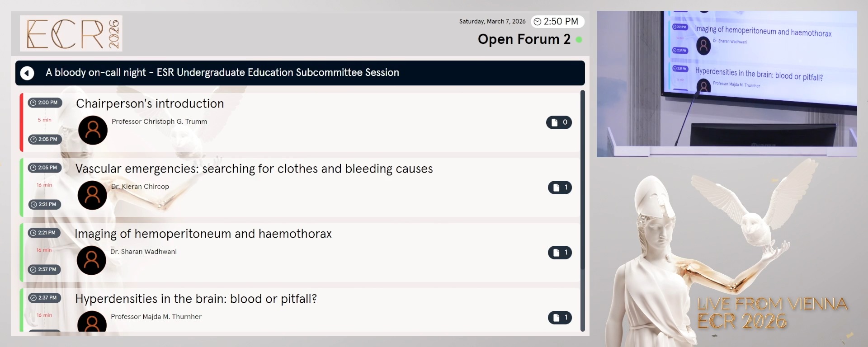Open the attachment badge for Vascular emergencies talk
The image size is (868, 347).
coord(560,188)
